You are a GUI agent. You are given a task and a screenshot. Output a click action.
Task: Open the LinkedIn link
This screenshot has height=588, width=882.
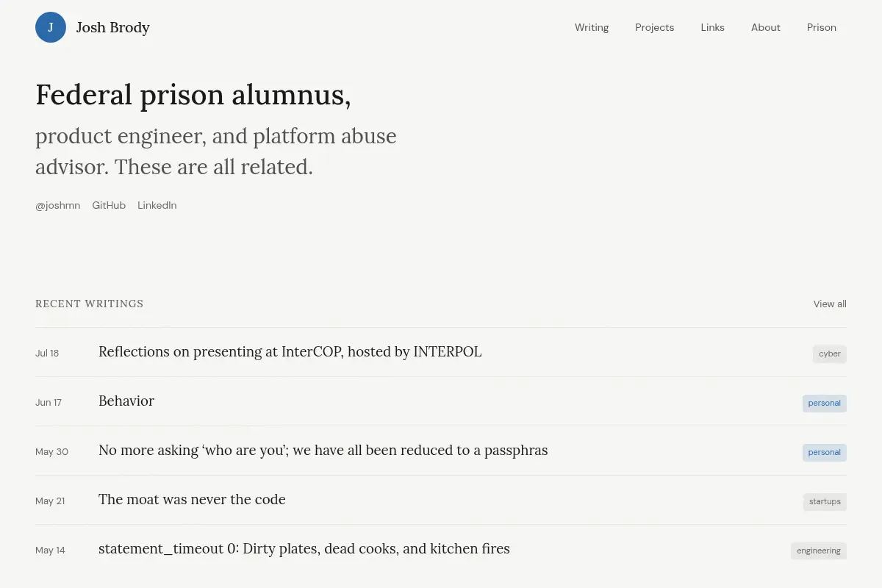point(157,206)
